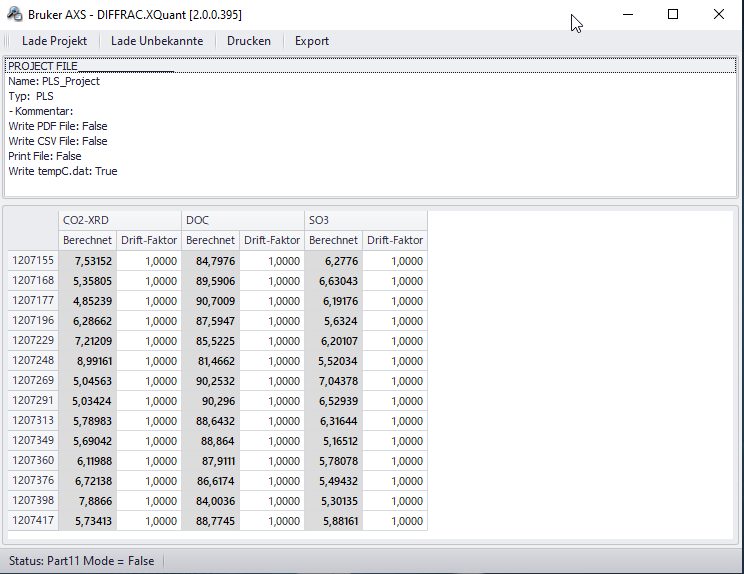The image size is (744, 574).
Task: Click the Drucken toolbar item
Action: click(x=248, y=41)
